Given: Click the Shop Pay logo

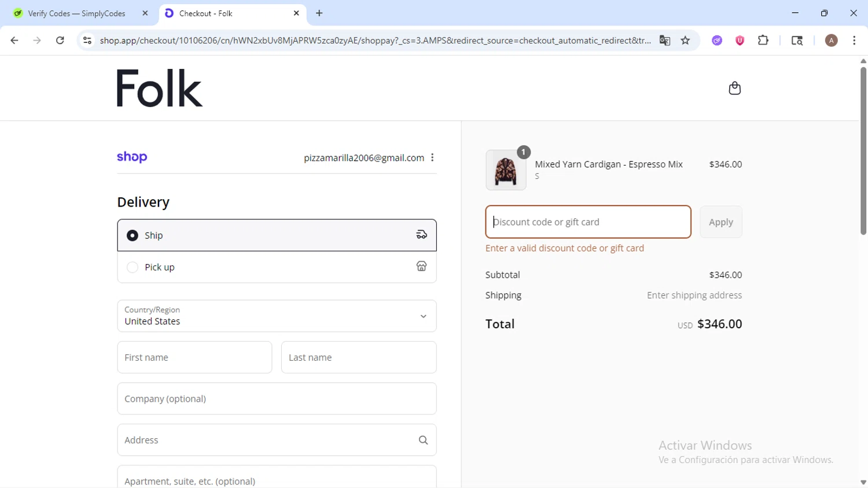Looking at the screenshot, I should (132, 157).
